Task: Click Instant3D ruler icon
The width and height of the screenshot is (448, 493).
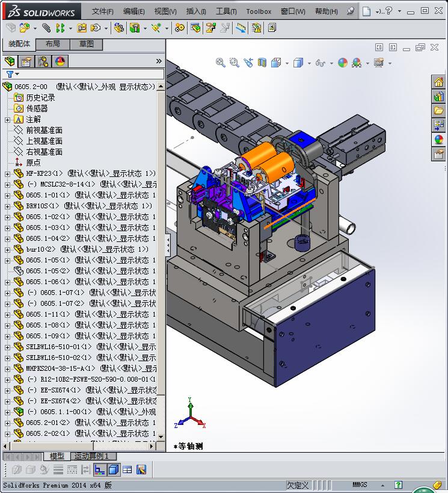Action: [241, 28]
